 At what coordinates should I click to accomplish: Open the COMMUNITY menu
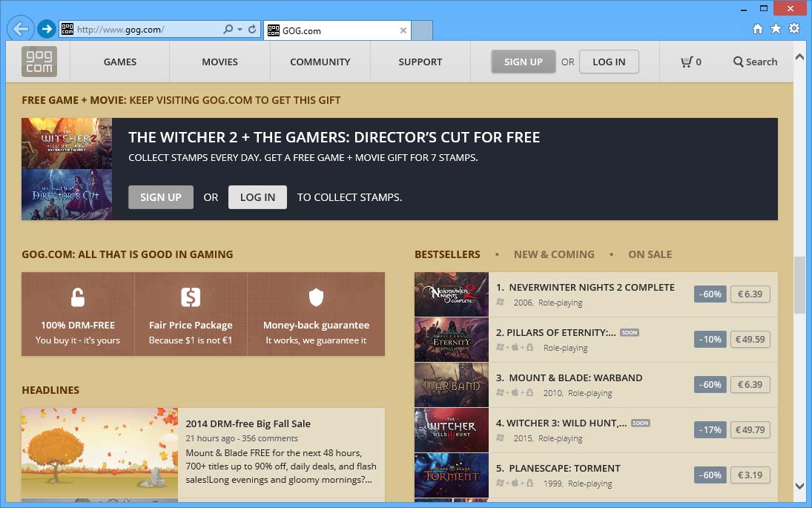coord(320,62)
